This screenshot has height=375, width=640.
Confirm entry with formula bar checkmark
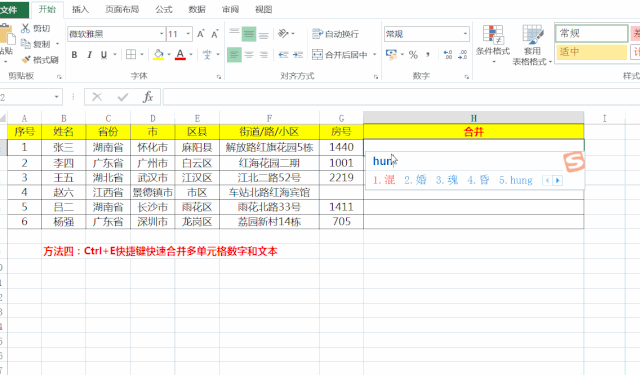[x=122, y=97]
